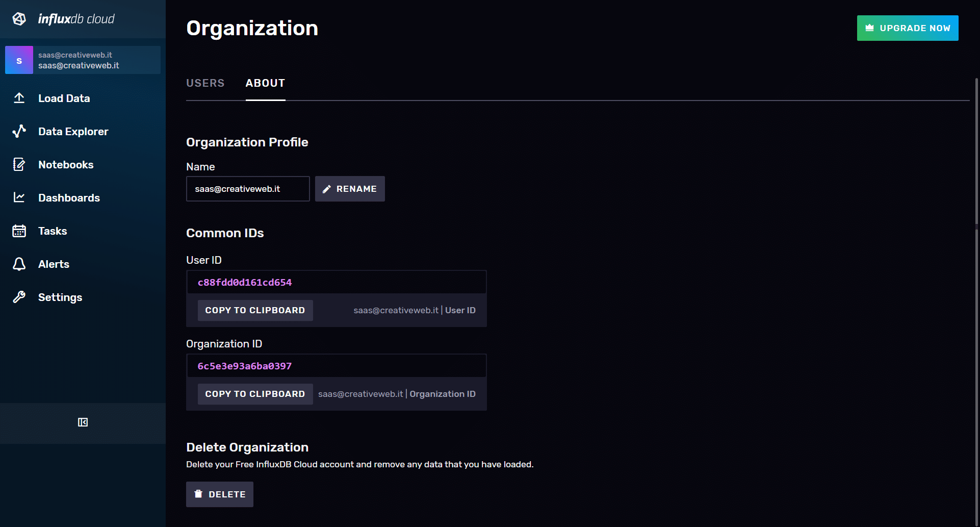Click the Organization page heading

252,28
